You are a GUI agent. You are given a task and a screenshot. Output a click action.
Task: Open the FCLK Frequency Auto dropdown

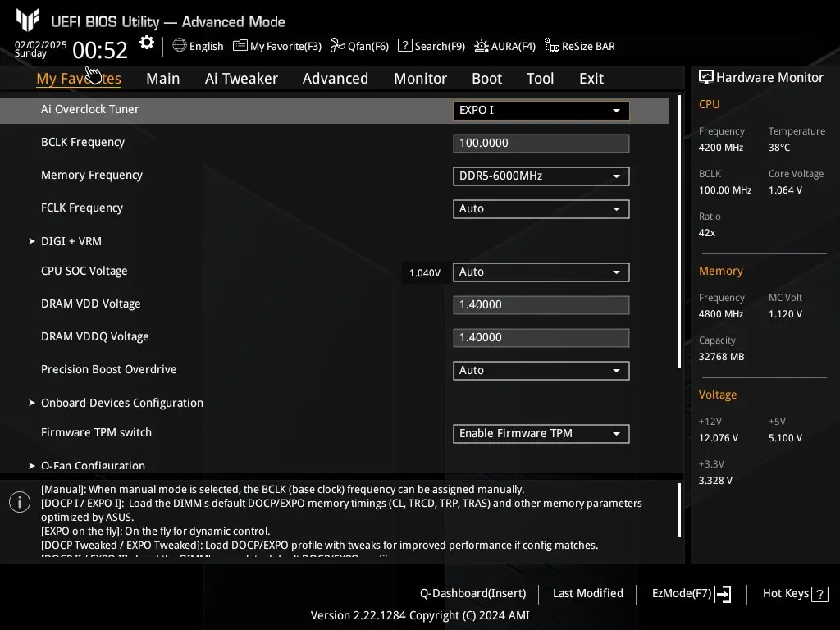(541, 209)
